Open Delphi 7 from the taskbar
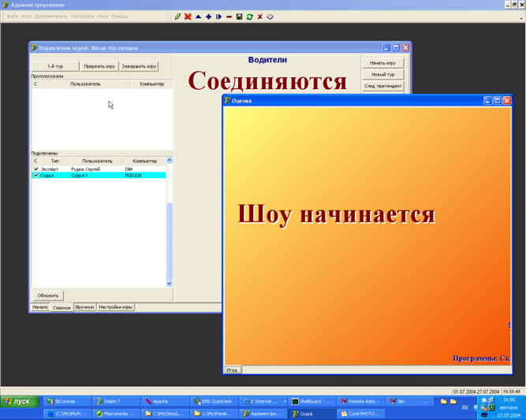The height and width of the screenshot is (420, 526). [x=113, y=401]
